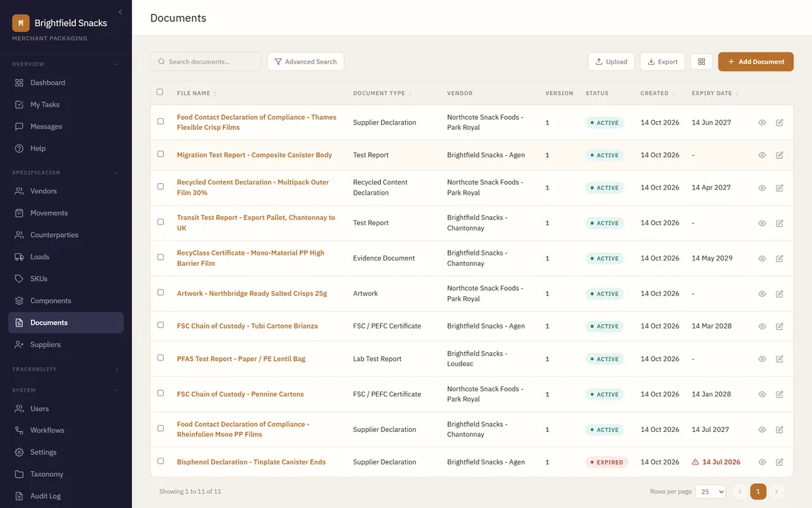Open Dashboard from the sidebar
Image resolution: width=812 pixels, height=508 pixels.
coord(66,83)
